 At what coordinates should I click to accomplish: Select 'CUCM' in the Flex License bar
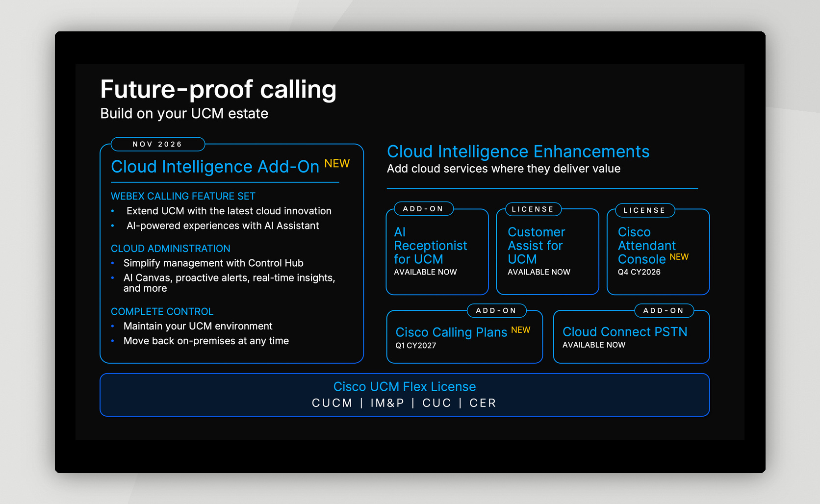[332, 403]
